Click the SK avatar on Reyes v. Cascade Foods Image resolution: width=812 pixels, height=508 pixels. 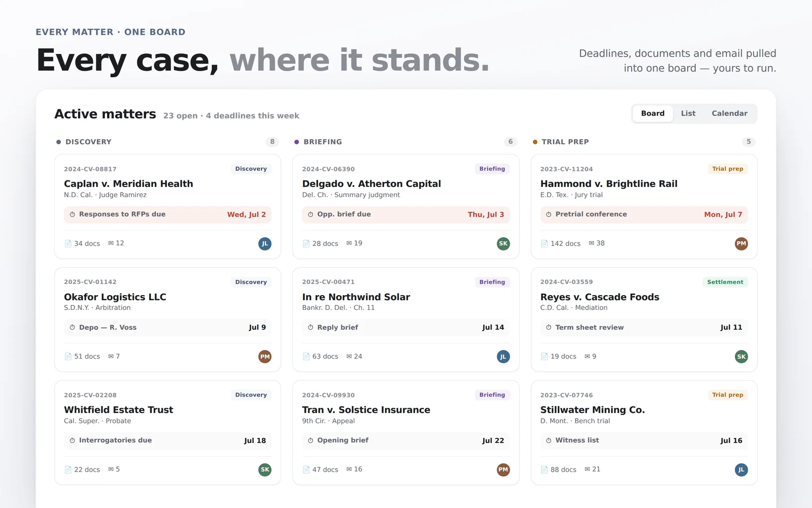coord(741,357)
